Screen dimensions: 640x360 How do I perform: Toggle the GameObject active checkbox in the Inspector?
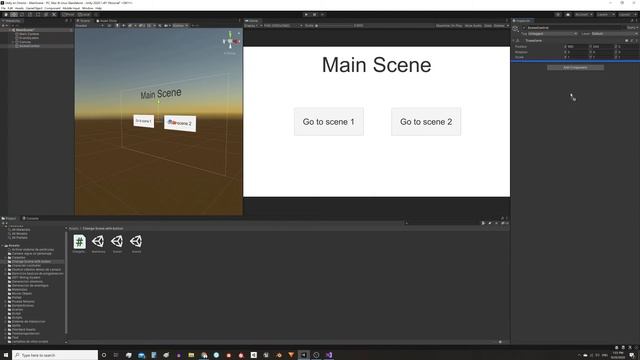524,28
